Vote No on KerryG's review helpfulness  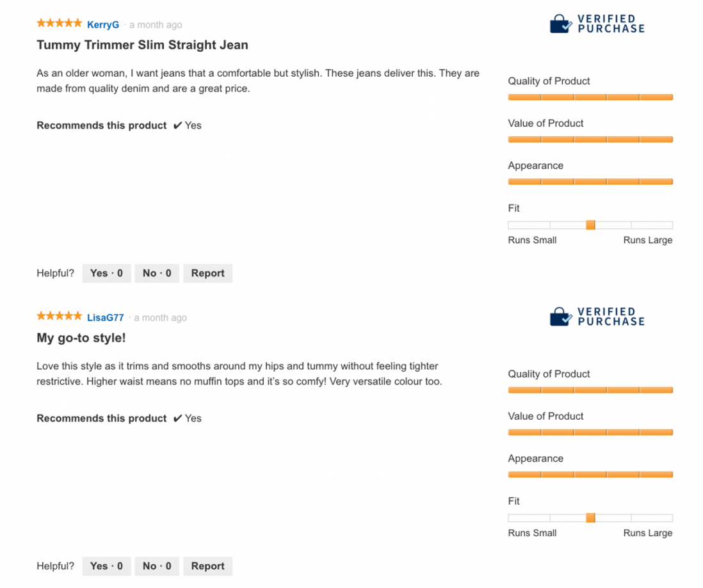[157, 273]
